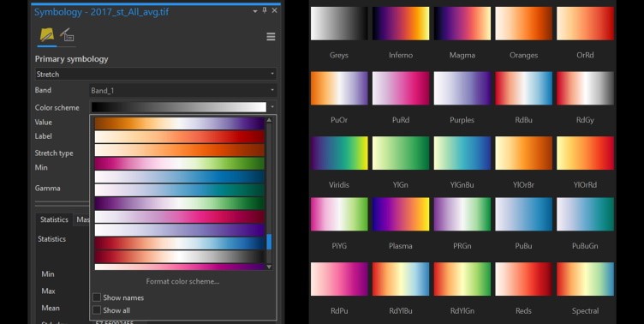
Task: Enable the Show all checkbox
Action: [97, 310]
